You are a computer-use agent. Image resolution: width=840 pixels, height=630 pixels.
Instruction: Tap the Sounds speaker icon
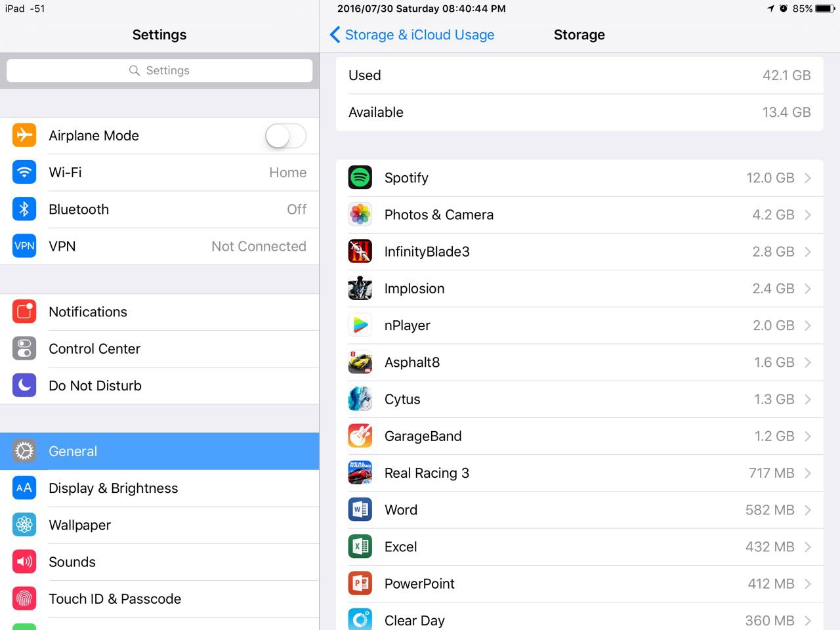pyautogui.click(x=24, y=562)
